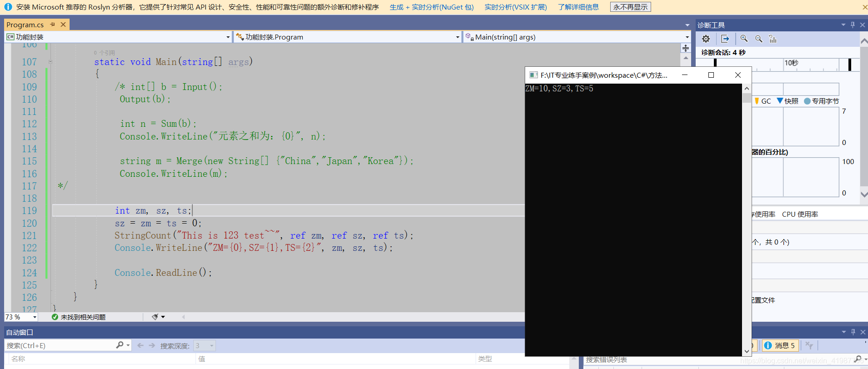
Task: Place cursor on line 119 int zm, sz, ts
Action: (153, 210)
